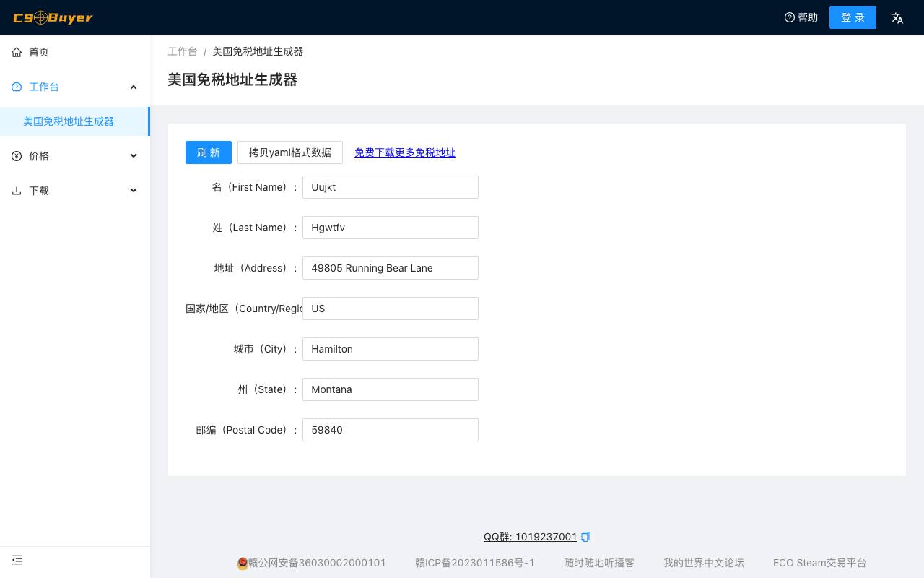924x578 pixels.
Task: Click 帮助 in the header
Action: coord(808,17)
